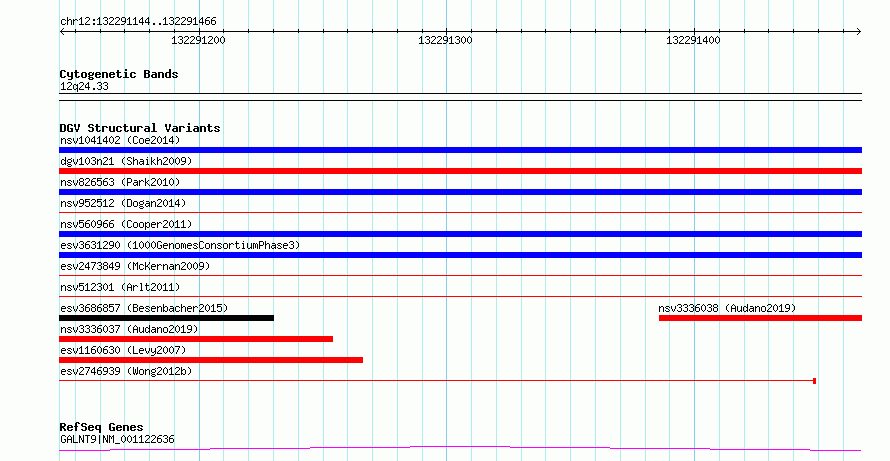890x461 pixels.
Task: Click the 132291400 ruler position label
Action: [693, 40]
